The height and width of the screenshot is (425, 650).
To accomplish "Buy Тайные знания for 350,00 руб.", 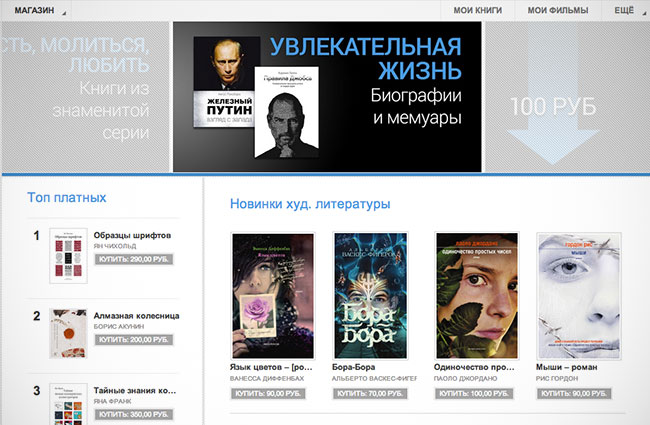I will pos(134,414).
